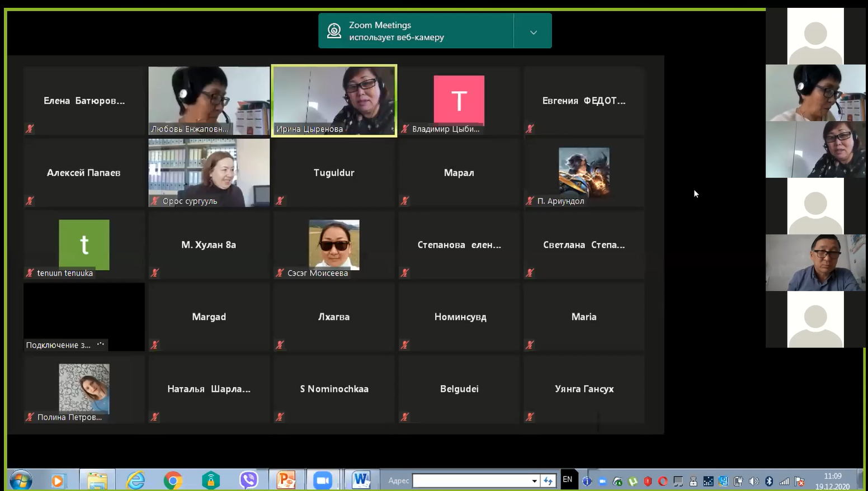This screenshot has height=491, width=868.
Task: Open the Windows Start button
Action: 21,480
